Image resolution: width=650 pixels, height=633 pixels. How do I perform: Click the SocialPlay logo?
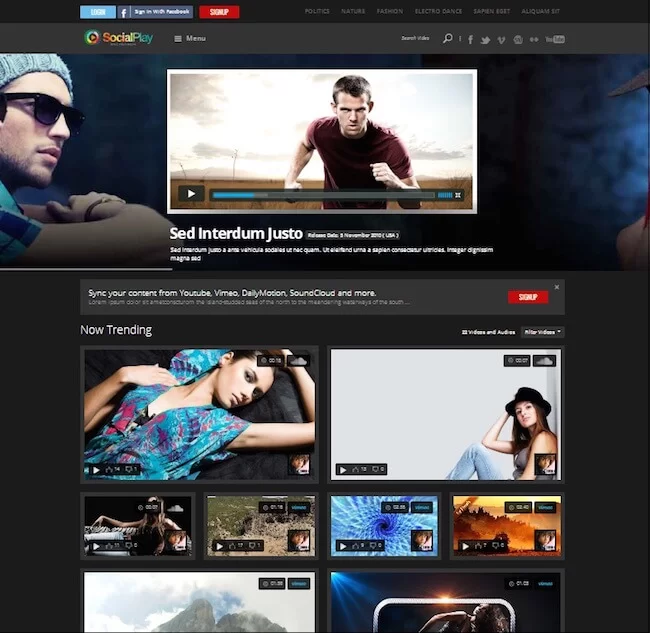tap(120, 38)
